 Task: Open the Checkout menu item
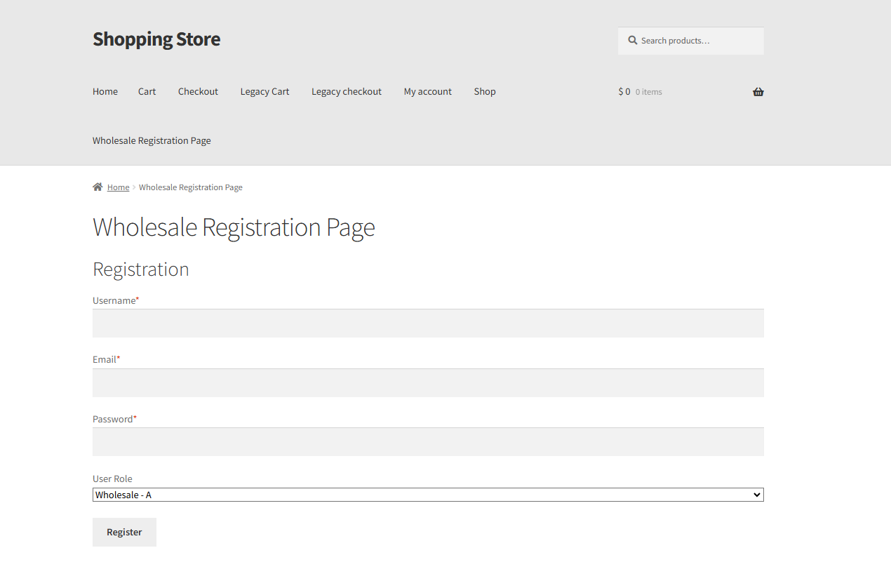(x=198, y=91)
